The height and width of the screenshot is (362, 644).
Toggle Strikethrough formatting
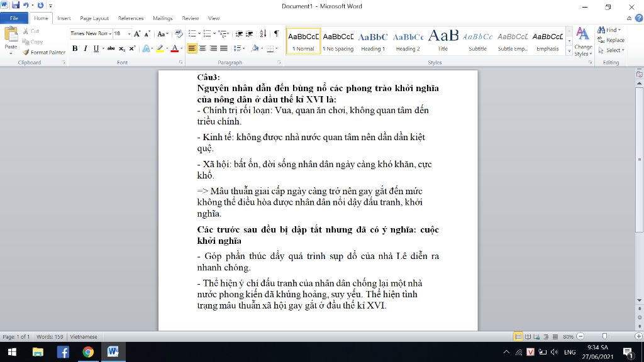point(111,48)
